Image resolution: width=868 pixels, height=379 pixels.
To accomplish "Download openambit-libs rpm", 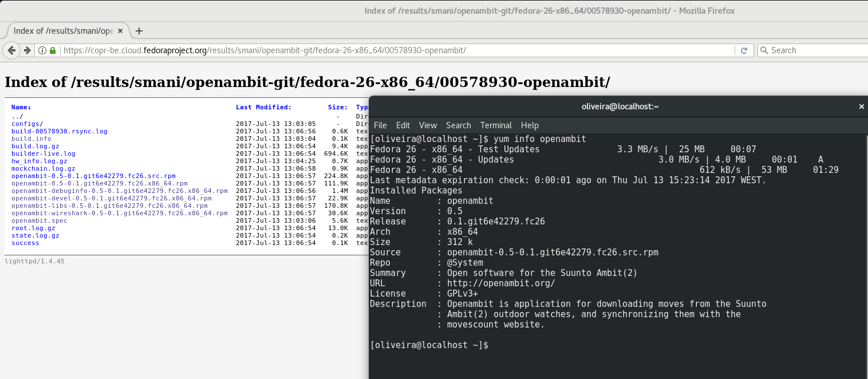I will pyautogui.click(x=109, y=206).
